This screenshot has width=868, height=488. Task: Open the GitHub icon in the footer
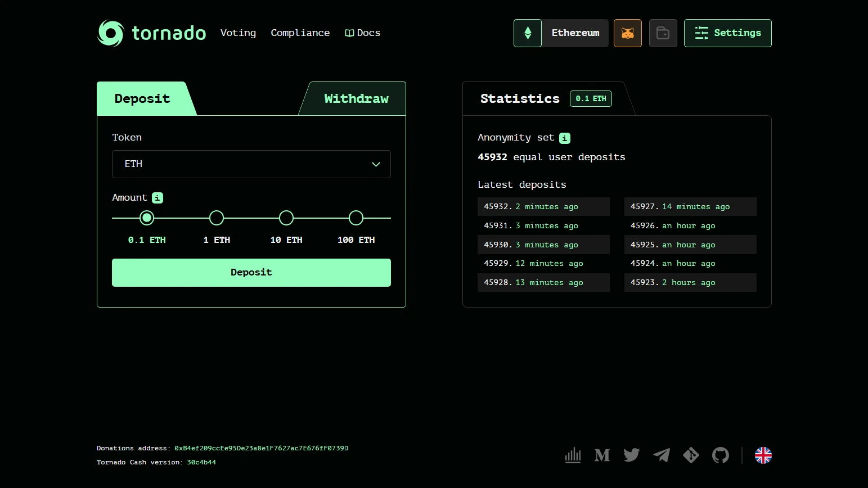(721, 455)
